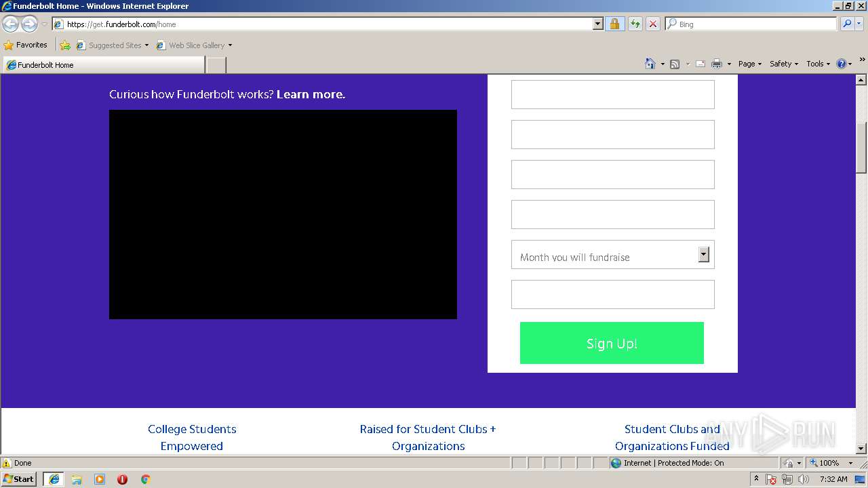Click the Bing search box
The width and height of the screenshot is (868, 488).
751,24
